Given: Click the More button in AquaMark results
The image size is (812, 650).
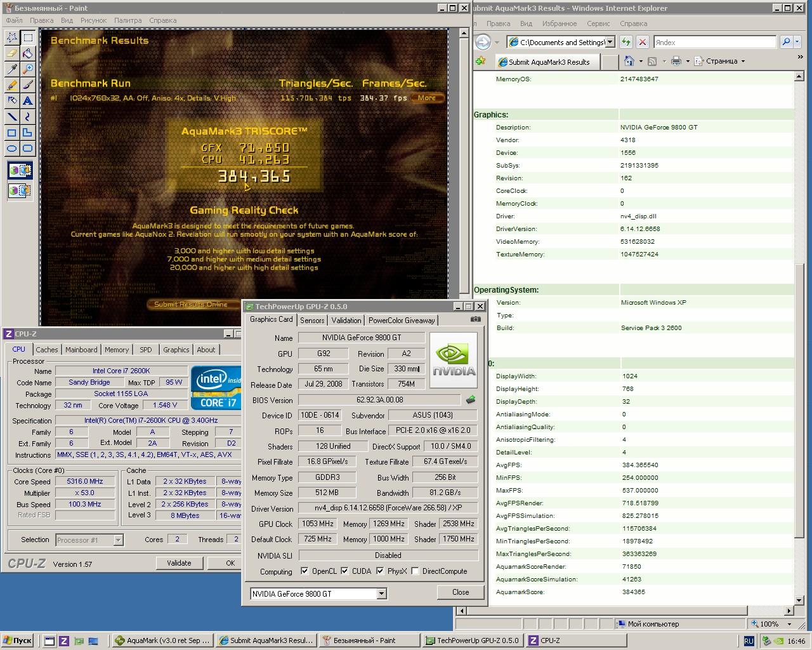Looking at the screenshot, I should pos(427,98).
